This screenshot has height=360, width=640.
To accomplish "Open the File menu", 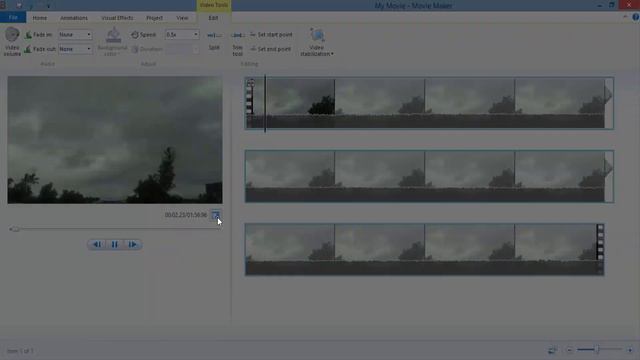I will click(x=13, y=18).
